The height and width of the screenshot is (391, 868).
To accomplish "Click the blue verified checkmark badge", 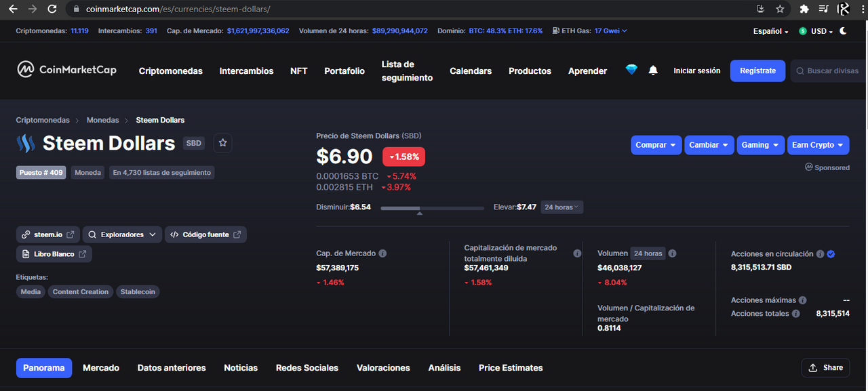I will click(x=831, y=254).
